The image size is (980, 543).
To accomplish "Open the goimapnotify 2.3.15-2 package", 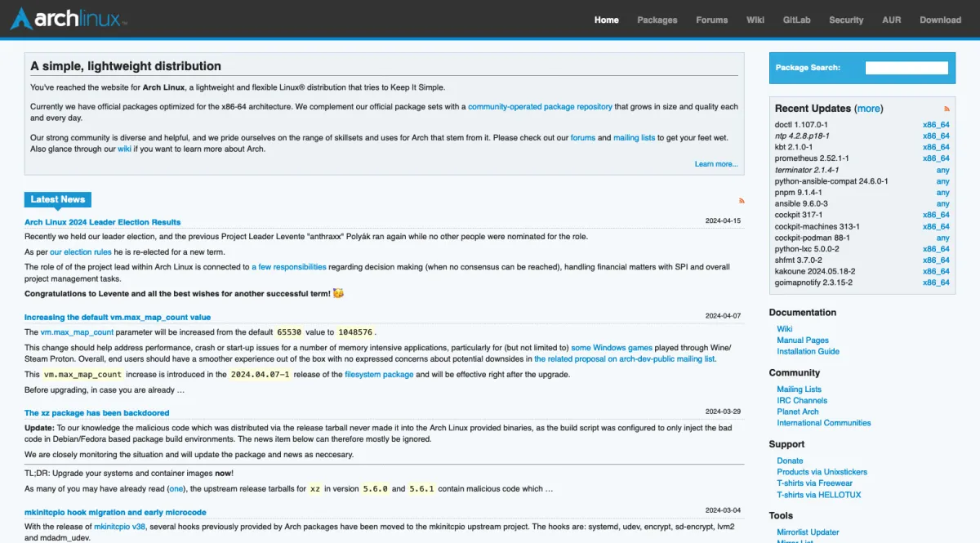I will point(813,283).
